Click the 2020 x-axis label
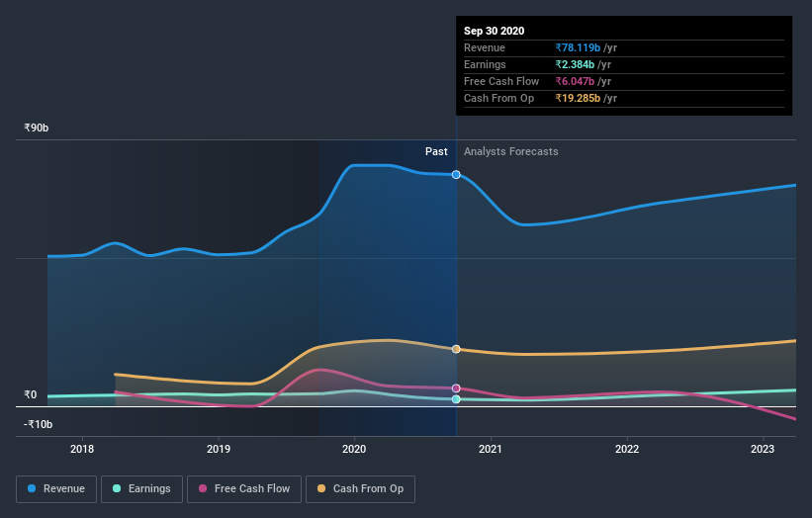The image size is (812, 518). (x=354, y=449)
